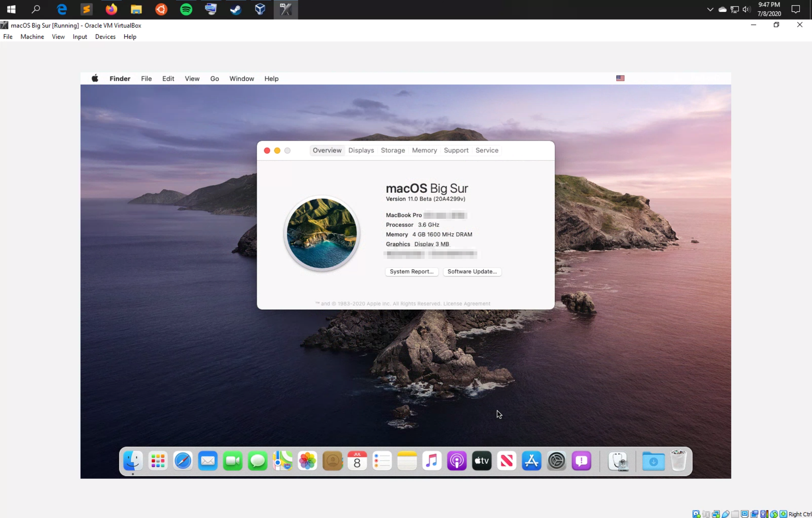Open the Contacts app in the dock
The image size is (812, 518).
[333, 461]
